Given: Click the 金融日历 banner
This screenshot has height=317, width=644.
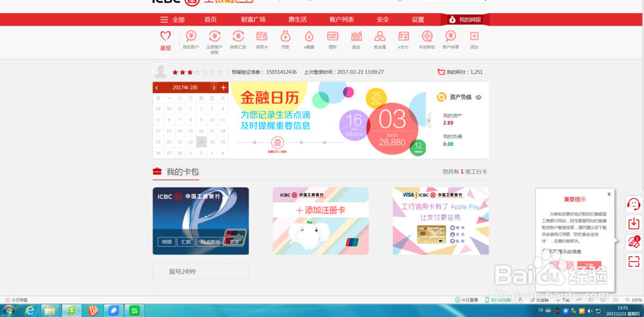Looking at the screenshot, I should [x=330, y=120].
